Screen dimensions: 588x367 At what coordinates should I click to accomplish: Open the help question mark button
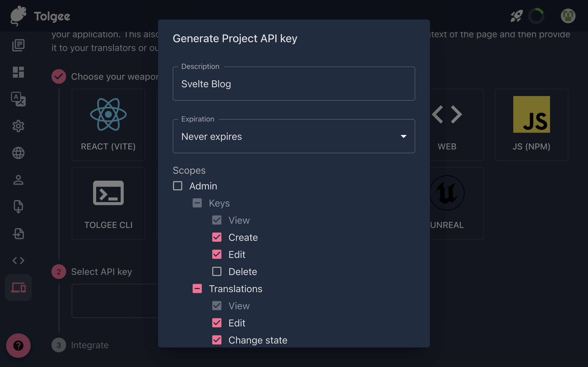click(x=18, y=346)
